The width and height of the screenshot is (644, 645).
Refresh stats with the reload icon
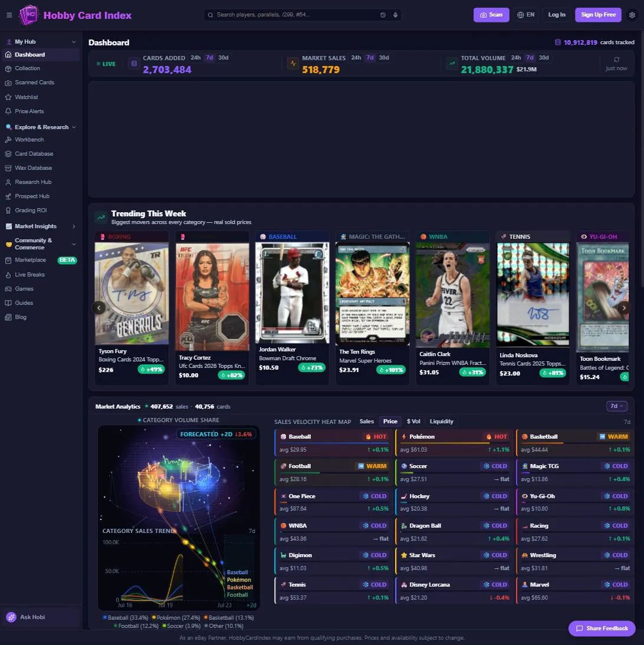616,60
